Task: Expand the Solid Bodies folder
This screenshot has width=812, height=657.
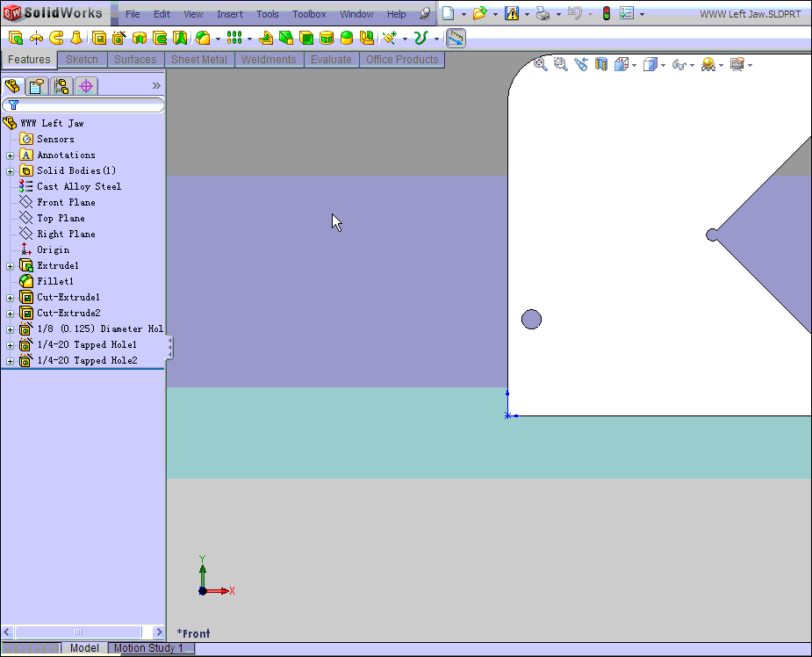Action: 9,170
